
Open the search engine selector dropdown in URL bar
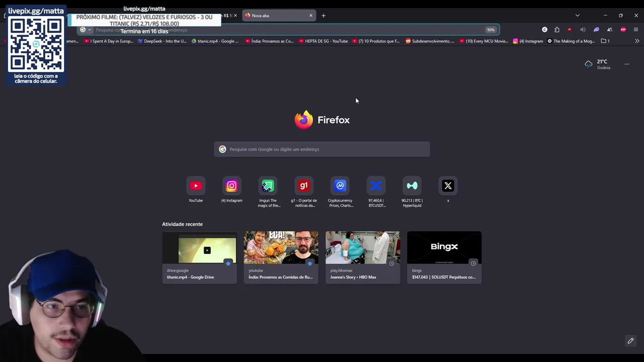click(x=86, y=30)
